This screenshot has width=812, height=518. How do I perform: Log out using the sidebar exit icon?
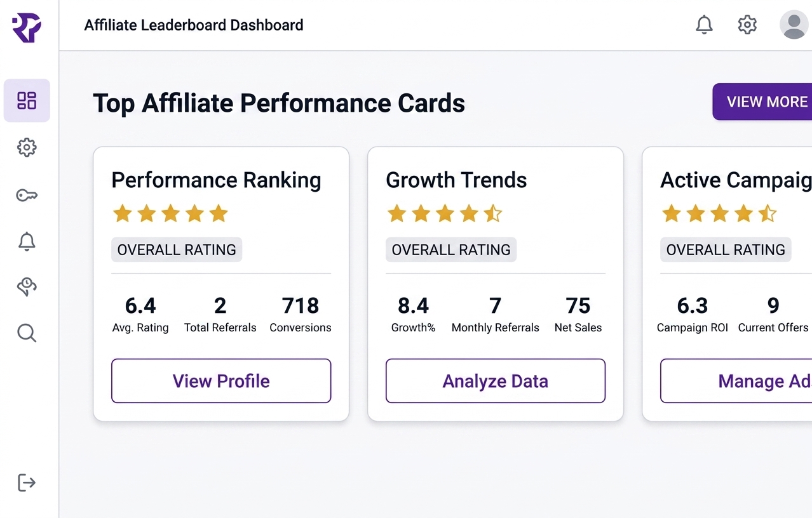tap(27, 482)
